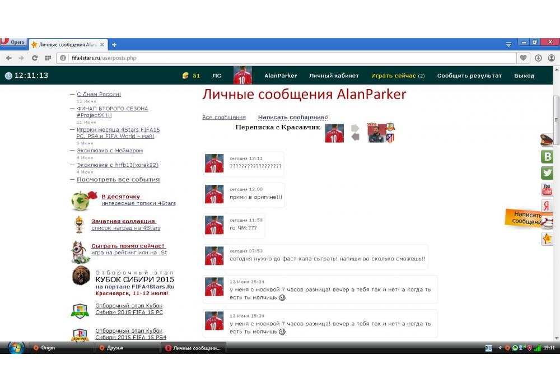Open Личный кабинет

[x=334, y=76]
